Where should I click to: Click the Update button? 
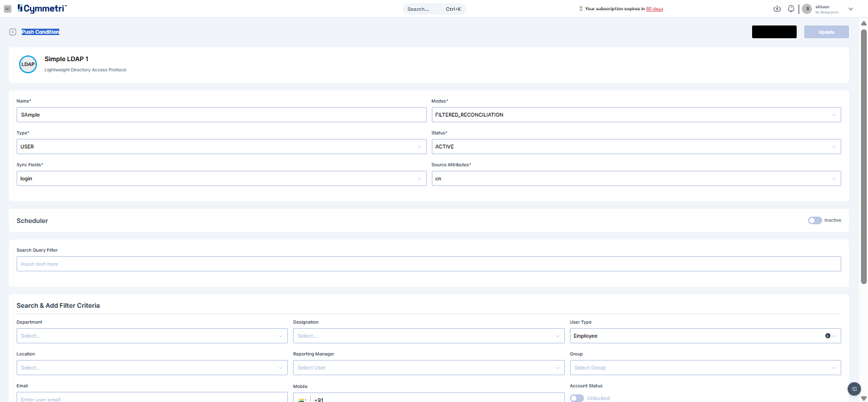(826, 32)
